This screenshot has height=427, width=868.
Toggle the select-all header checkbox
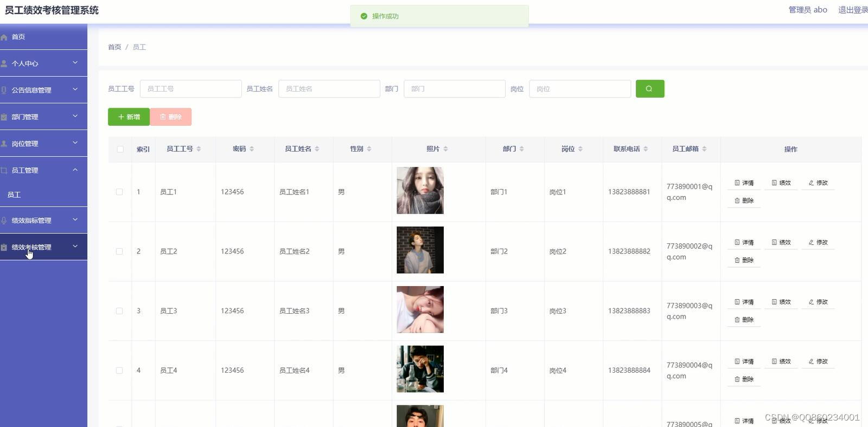(120, 149)
